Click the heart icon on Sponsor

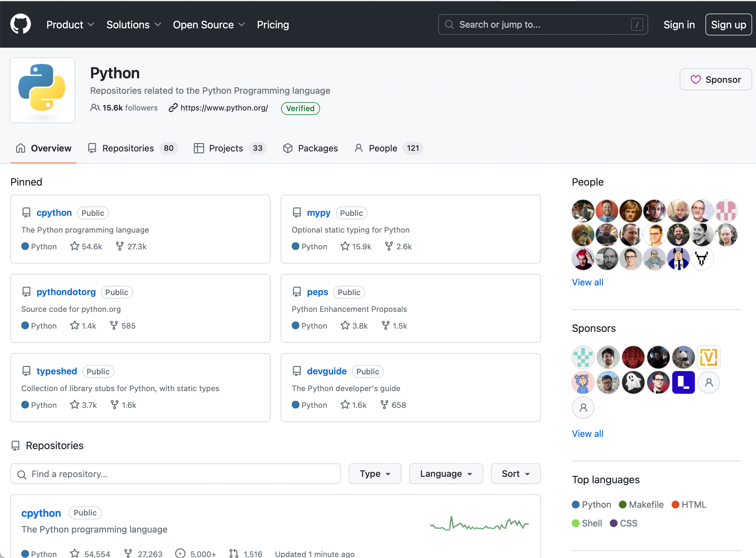pos(695,79)
